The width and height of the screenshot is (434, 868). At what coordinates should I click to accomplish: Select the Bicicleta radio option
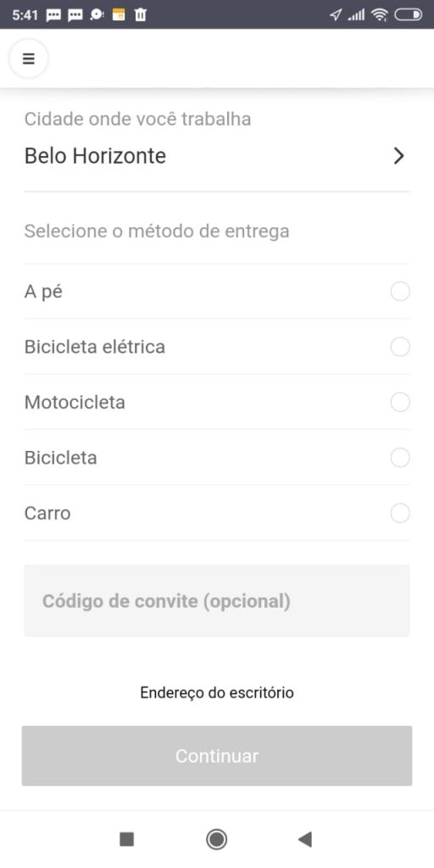pyautogui.click(x=400, y=458)
